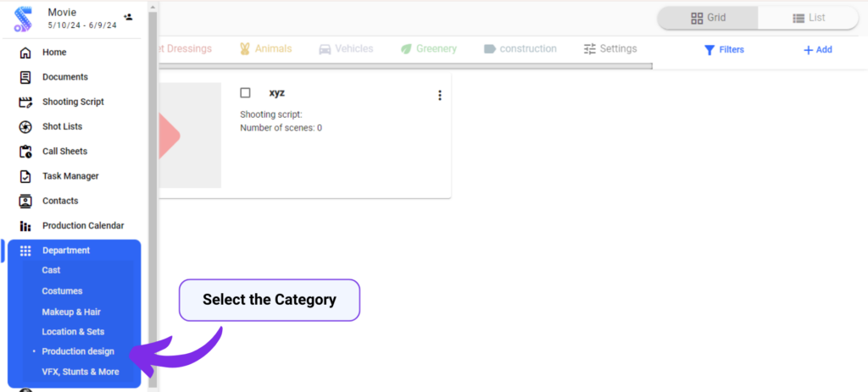Collapse the Department menu section
868x392 pixels.
click(x=66, y=251)
